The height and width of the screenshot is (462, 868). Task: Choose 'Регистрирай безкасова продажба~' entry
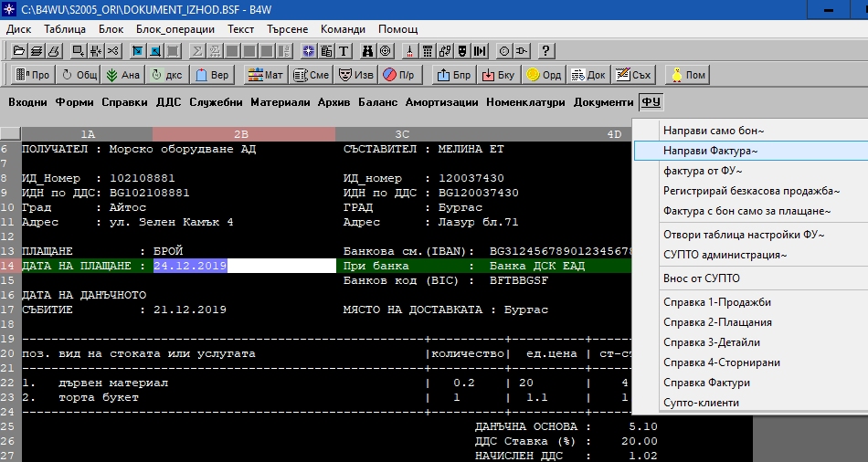pos(751,191)
